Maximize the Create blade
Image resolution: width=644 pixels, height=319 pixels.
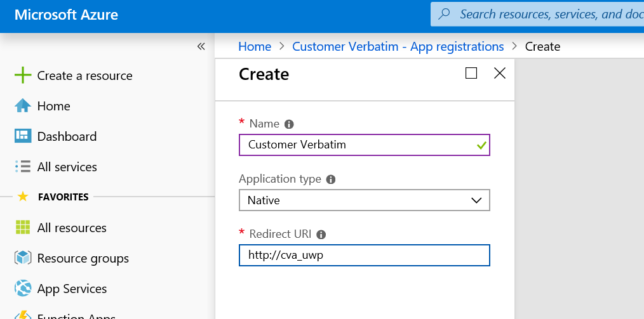(471, 73)
